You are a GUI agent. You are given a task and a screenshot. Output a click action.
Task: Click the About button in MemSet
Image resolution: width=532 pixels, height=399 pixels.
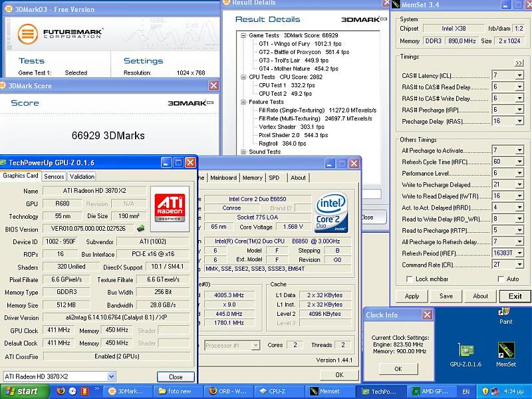pos(480,296)
